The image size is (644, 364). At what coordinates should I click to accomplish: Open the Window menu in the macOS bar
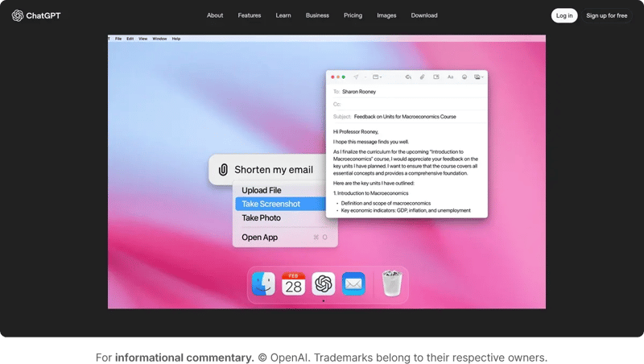159,39
